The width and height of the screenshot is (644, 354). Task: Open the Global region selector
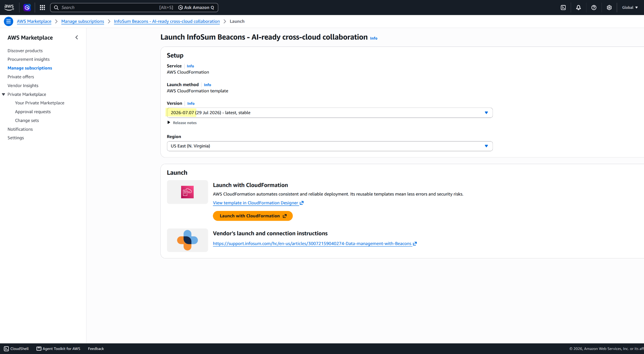point(630,8)
